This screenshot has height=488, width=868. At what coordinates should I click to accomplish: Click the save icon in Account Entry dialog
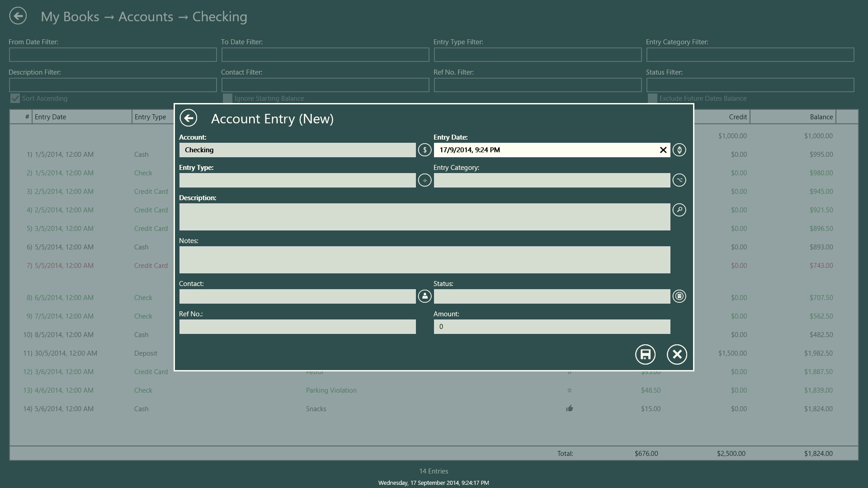(645, 354)
